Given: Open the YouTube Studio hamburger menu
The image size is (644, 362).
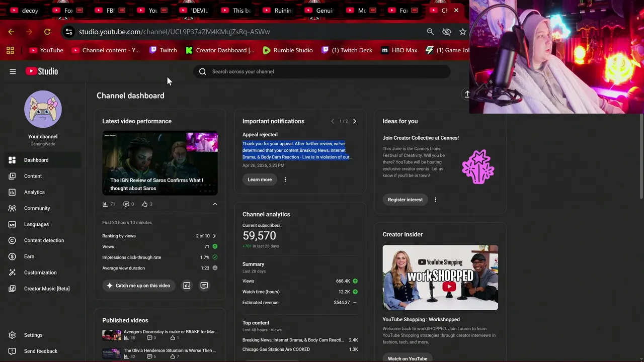Looking at the screenshot, I should coord(13,71).
